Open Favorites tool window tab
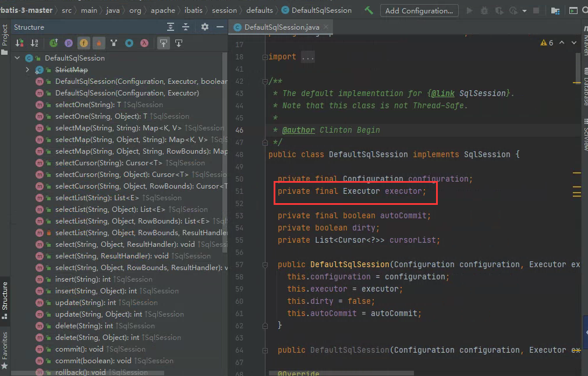Viewport: 588px width, 376px height. [5, 350]
